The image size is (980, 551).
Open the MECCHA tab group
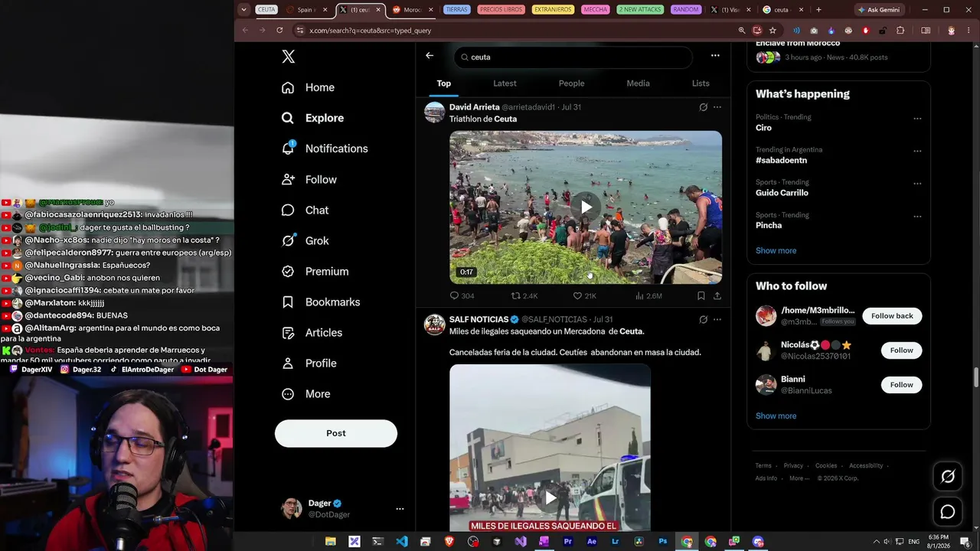click(x=595, y=10)
